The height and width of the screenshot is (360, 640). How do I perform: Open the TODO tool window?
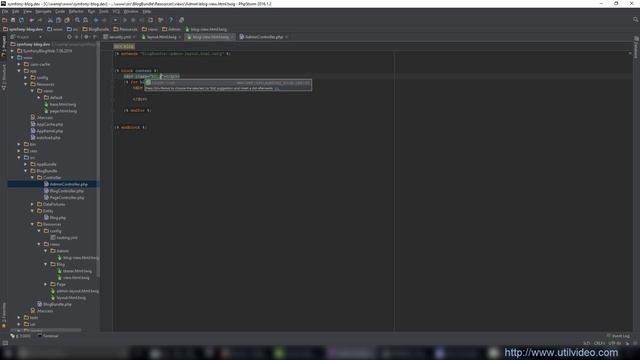point(21,336)
